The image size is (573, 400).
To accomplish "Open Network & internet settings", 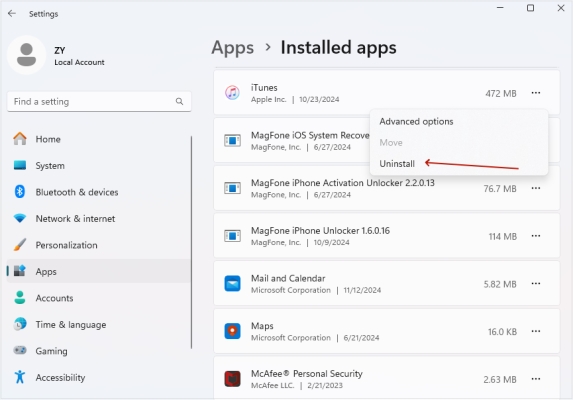I will (99, 218).
